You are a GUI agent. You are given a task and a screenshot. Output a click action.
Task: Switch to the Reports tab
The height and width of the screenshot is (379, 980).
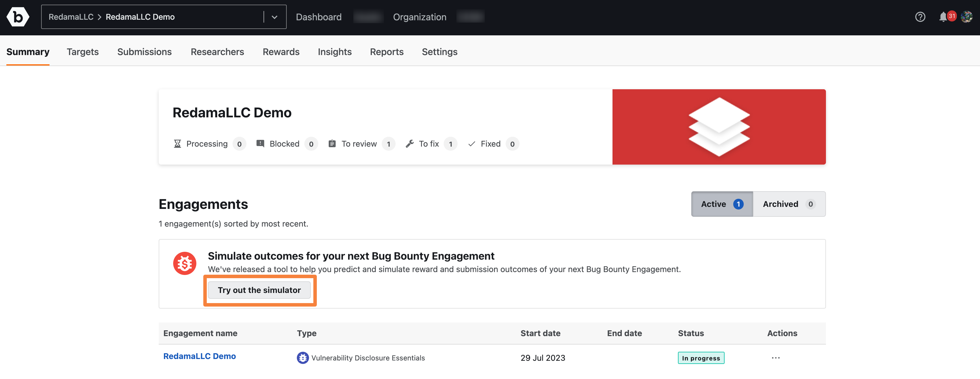[x=387, y=52]
